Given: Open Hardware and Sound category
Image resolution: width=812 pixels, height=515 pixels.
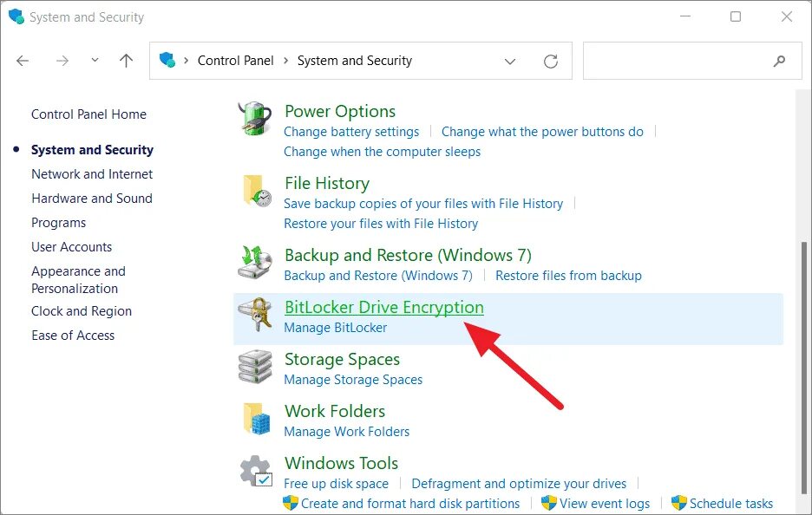Looking at the screenshot, I should click(92, 199).
